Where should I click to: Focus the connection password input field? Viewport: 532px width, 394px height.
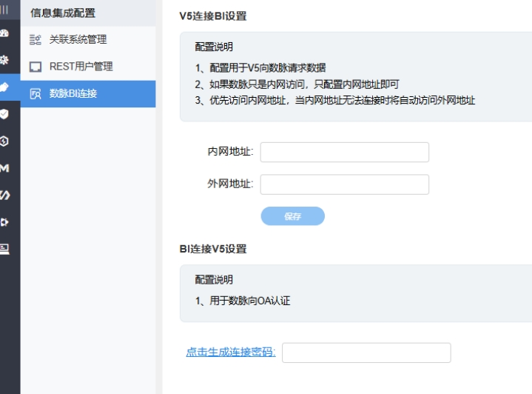pyautogui.click(x=366, y=353)
